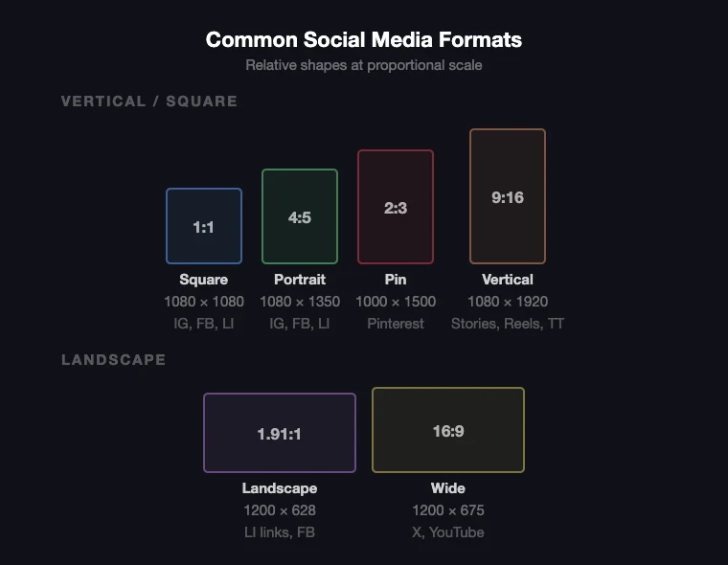The image size is (728, 565).
Task: Select the "VERTICAL / SQUARE" section heading
Action: point(149,101)
